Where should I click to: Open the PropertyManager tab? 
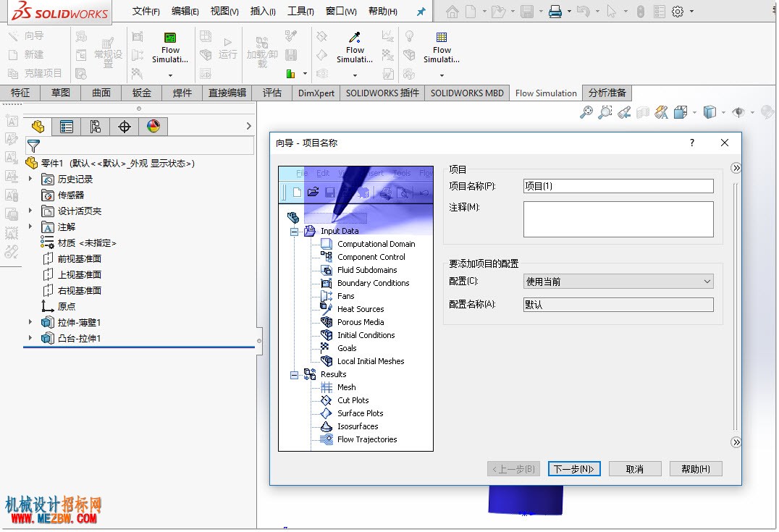click(x=66, y=127)
